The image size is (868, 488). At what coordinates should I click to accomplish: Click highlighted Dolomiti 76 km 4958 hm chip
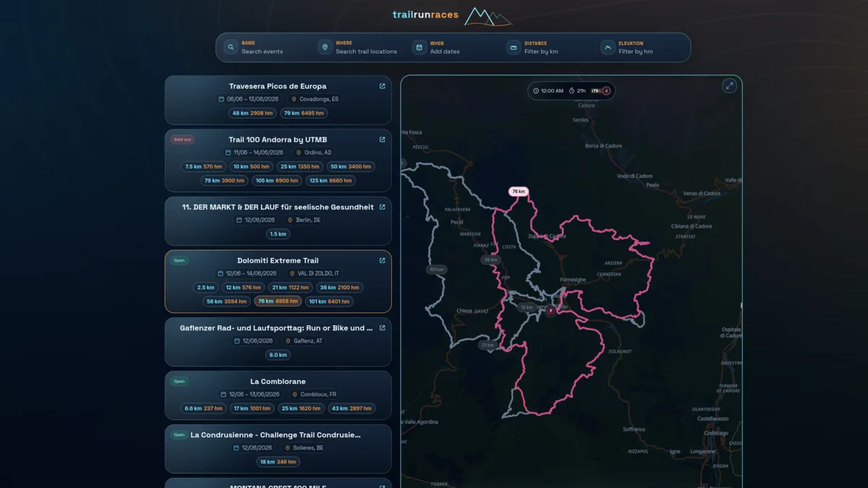278,301
